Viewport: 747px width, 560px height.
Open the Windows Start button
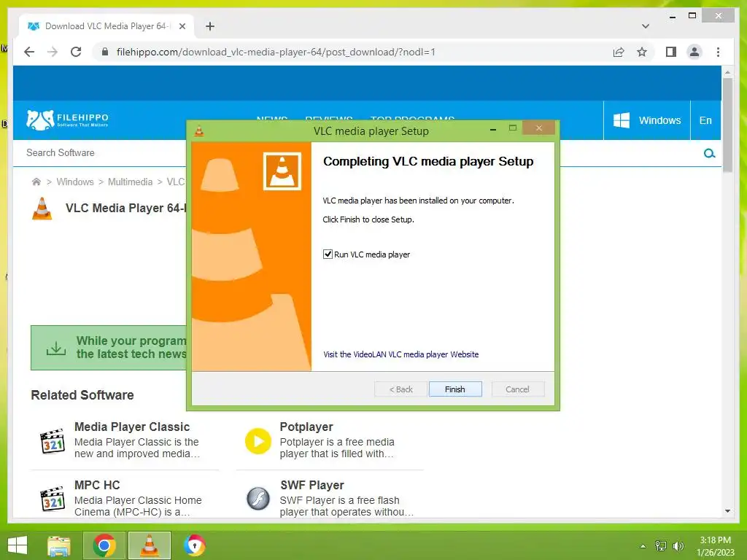[x=18, y=545]
